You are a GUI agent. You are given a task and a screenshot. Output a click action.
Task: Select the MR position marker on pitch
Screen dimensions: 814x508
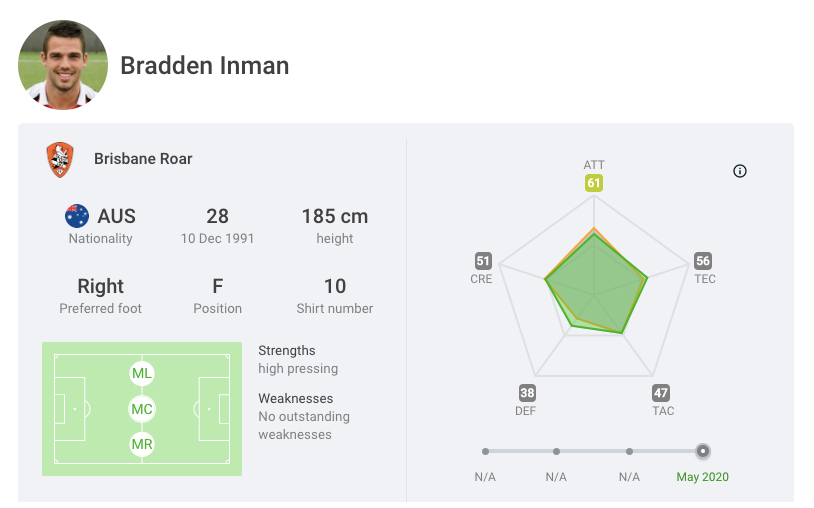142,443
